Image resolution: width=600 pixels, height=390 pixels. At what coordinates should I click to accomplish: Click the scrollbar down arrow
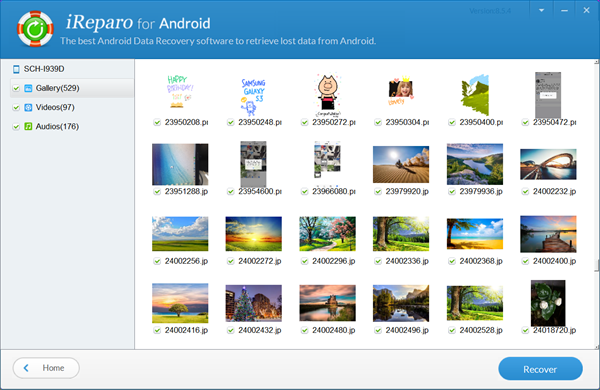[597, 347]
